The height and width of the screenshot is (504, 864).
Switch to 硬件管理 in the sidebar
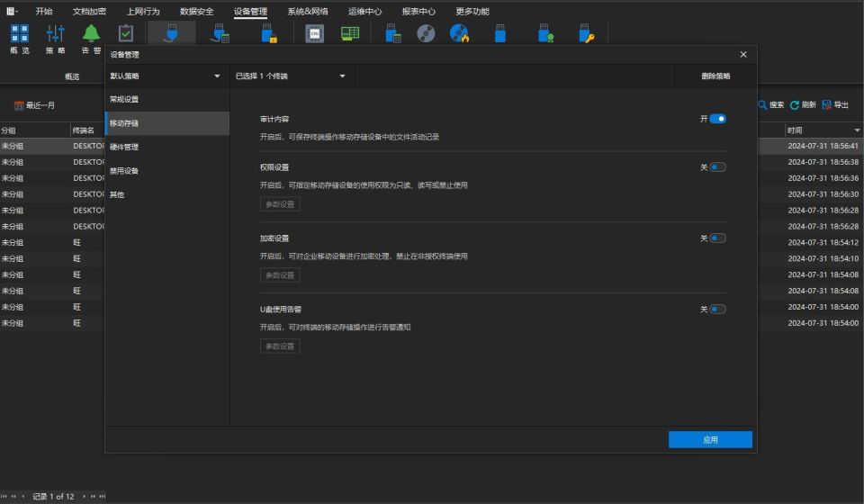[167, 147]
